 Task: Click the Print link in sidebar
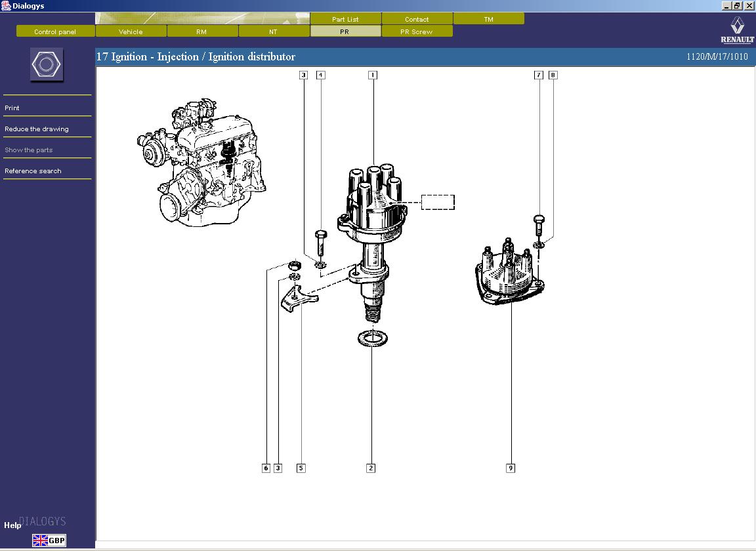coord(12,108)
